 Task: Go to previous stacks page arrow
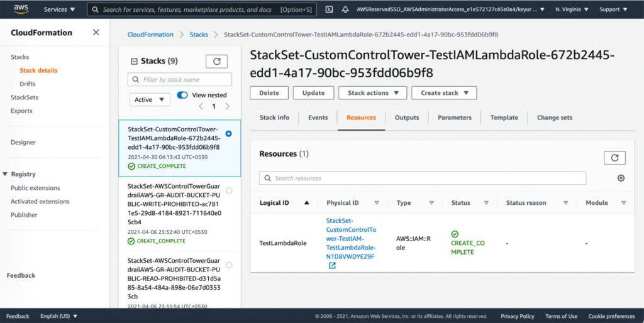pyautogui.click(x=201, y=106)
